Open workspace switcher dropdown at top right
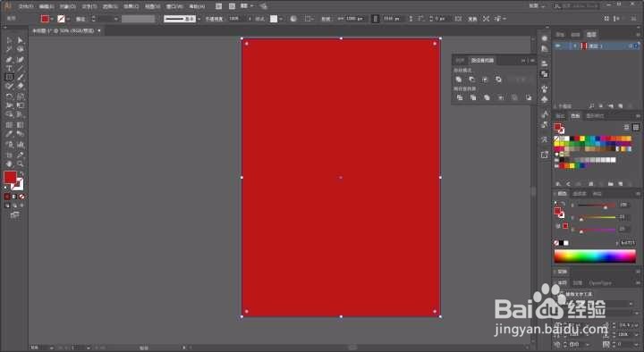Image resolution: width=644 pixels, height=352 pixels. pos(537,6)
